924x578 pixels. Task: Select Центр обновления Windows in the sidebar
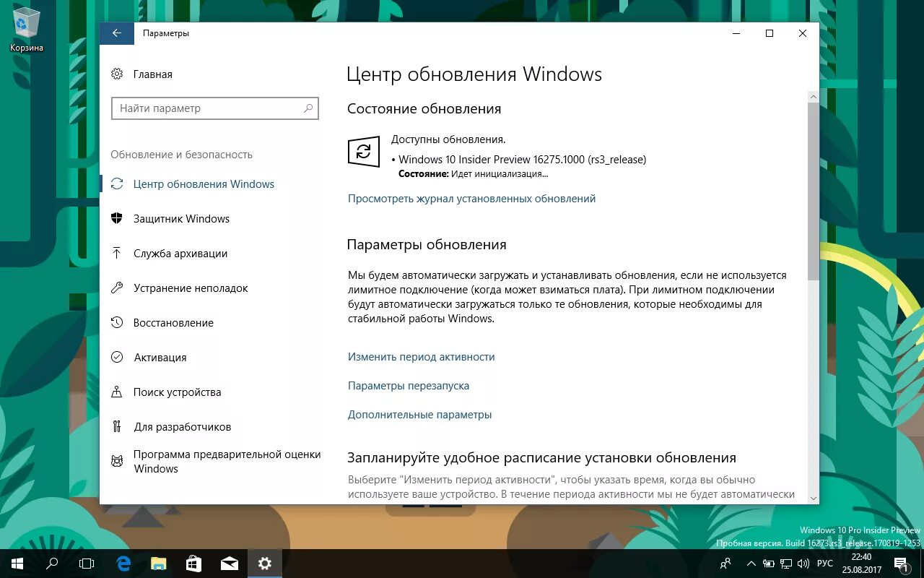204,184
